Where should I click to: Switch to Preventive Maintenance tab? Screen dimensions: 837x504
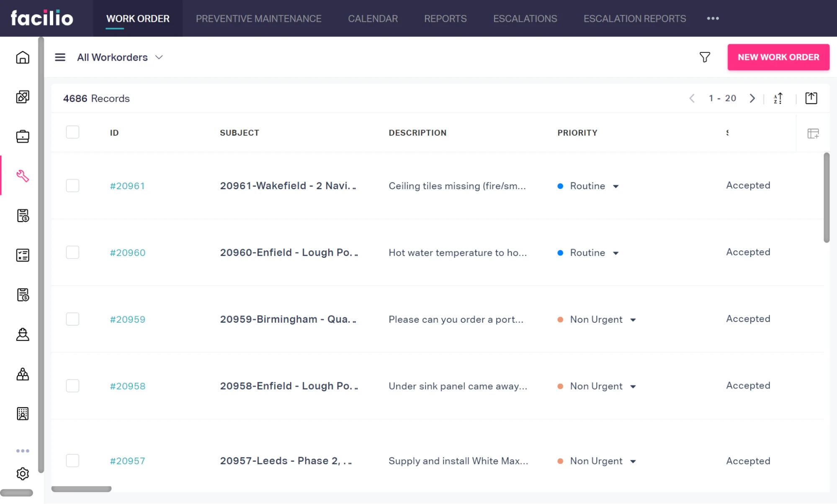258,19
